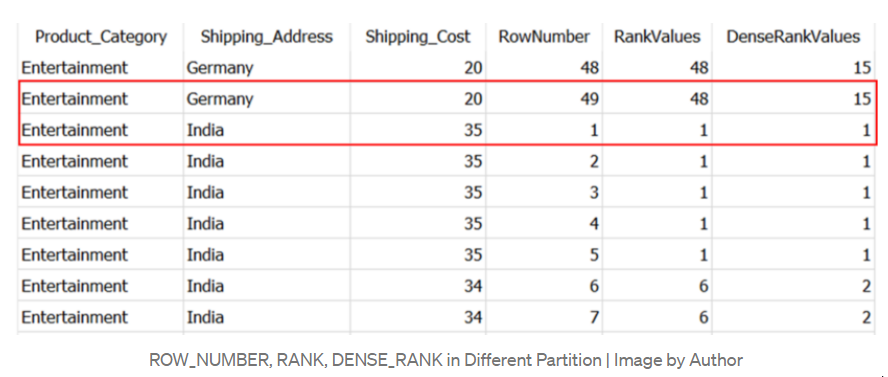Click the image caption text below table
The height and width of the screenshot is (377, 888).
point(446,360)
